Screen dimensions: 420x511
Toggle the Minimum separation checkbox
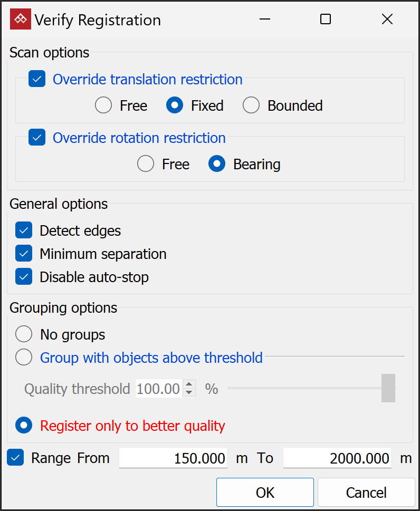pyautogui.click(x=24, y=254)
